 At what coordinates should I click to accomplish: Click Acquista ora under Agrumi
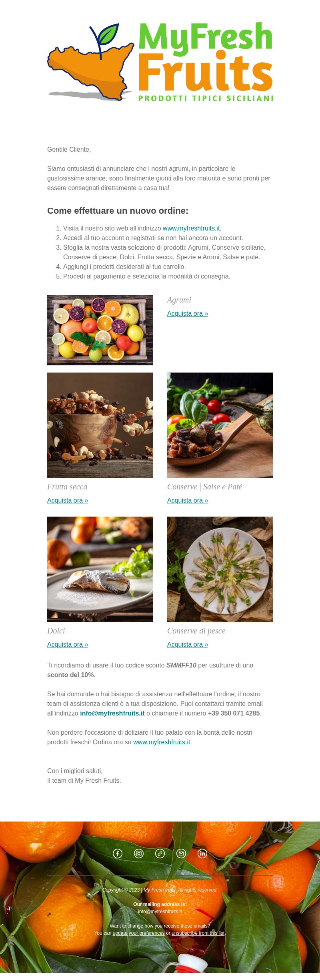coord(188,313)
